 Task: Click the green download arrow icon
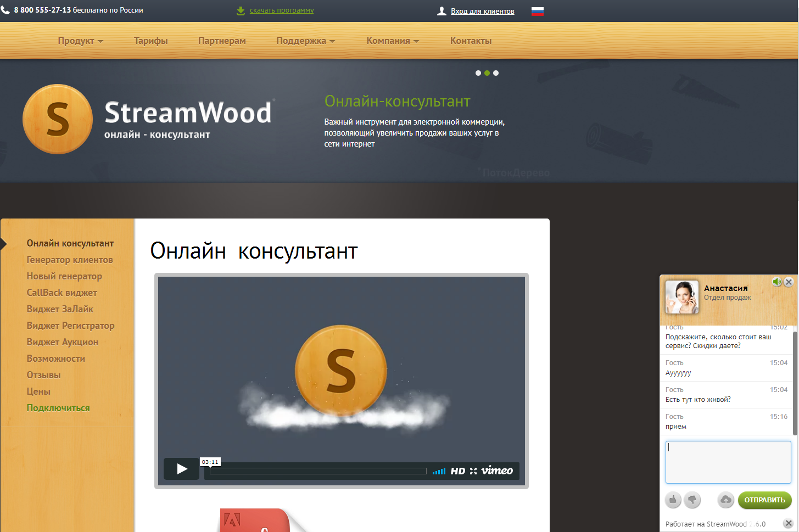coord(241,10)
